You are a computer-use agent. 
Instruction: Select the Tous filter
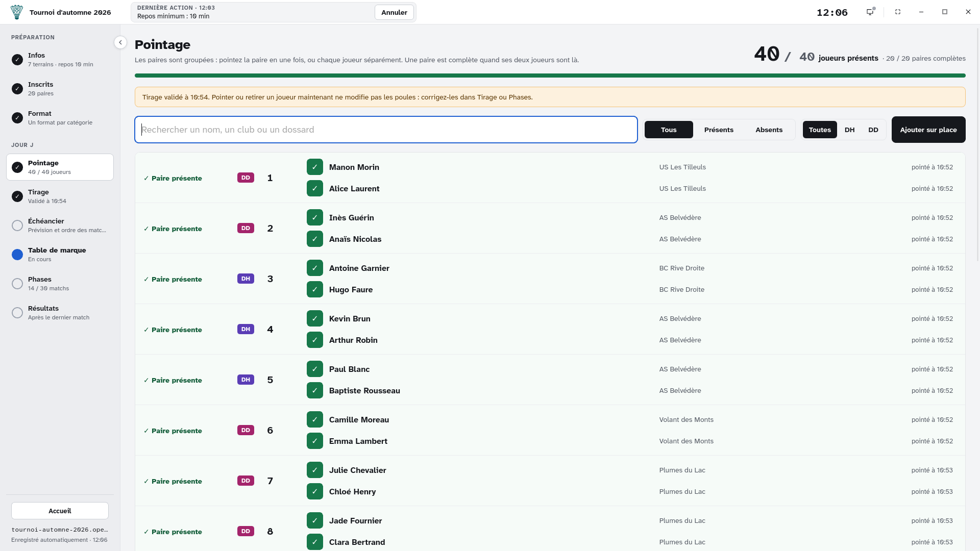(x=669, y=130)
